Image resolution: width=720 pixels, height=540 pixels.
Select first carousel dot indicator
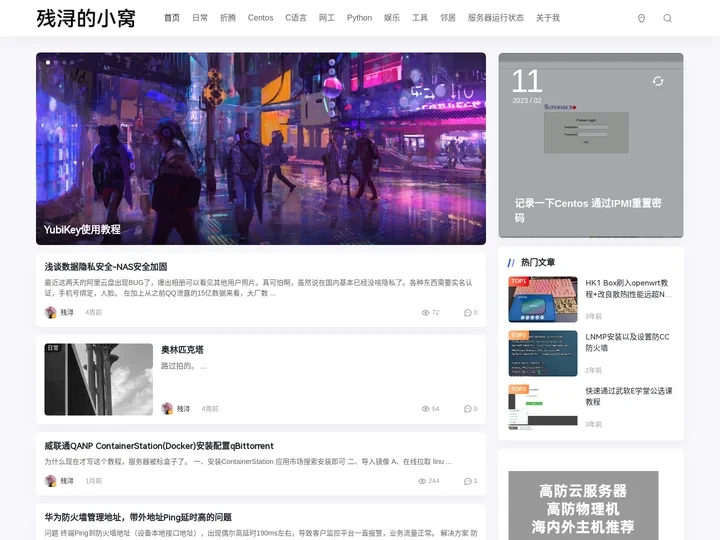click(48, 62)
